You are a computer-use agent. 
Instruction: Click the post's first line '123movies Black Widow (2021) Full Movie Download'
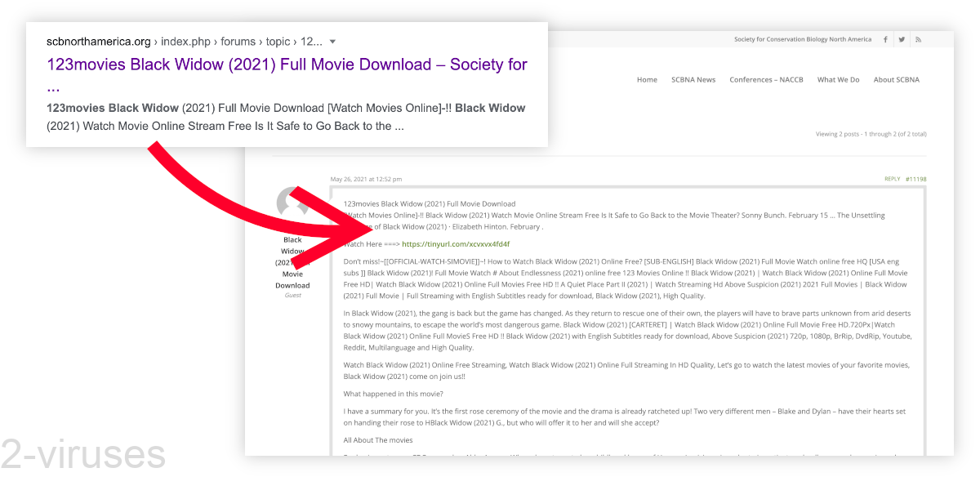click(x=430, y=203)
